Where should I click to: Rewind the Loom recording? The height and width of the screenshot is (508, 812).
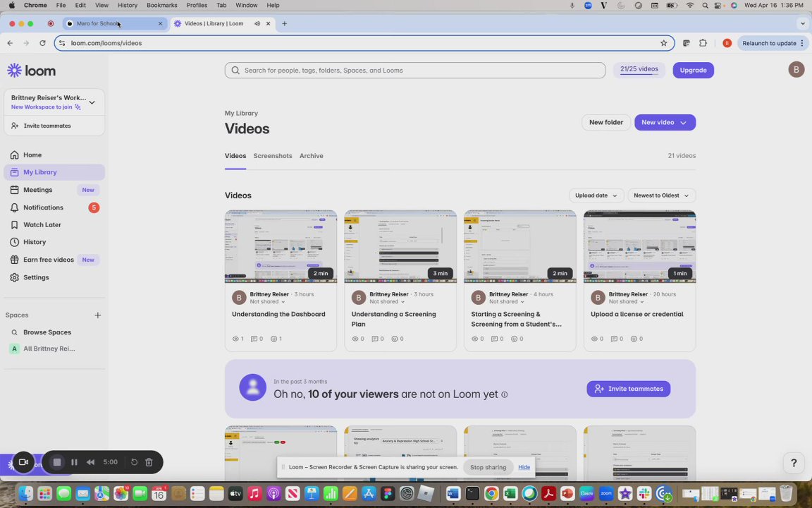91,462
